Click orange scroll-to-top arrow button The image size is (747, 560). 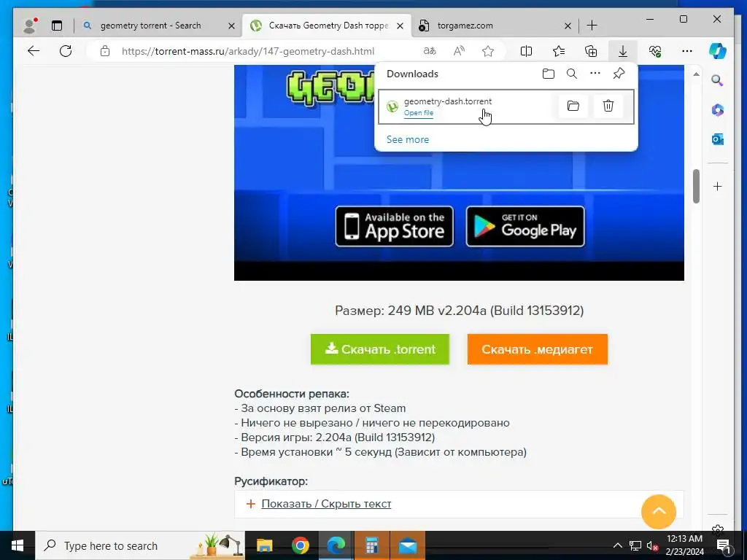(x=659, y=512)
